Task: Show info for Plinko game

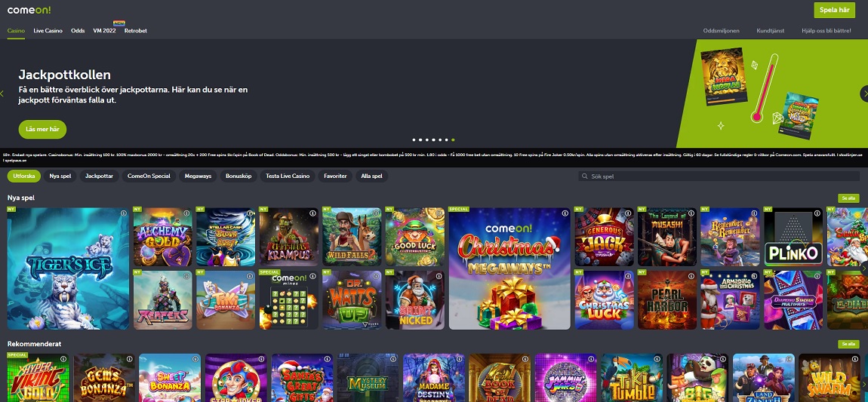Action: point(818,213)
